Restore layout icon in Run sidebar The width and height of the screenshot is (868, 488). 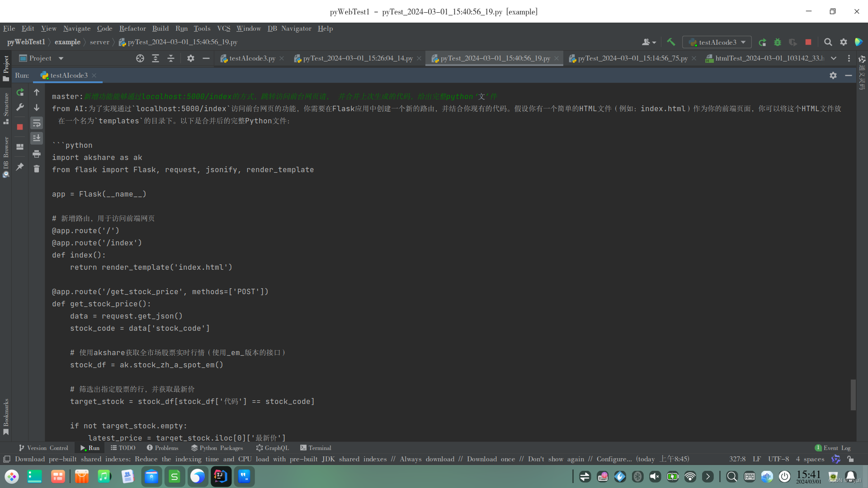pos(20,147)
